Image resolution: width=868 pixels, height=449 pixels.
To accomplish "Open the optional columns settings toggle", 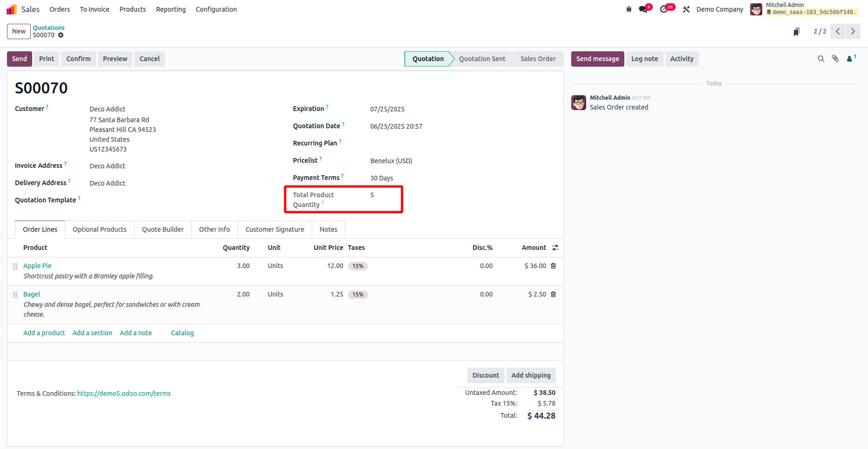I will [555, 248].
